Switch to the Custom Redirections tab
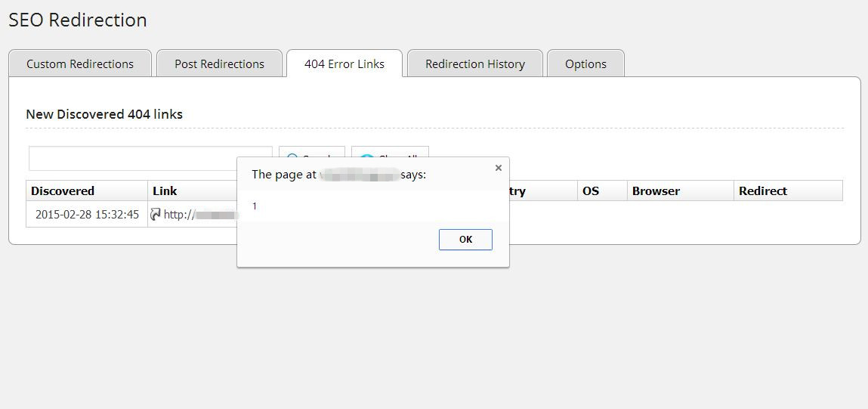868x409 pixels. click(80, 64)
